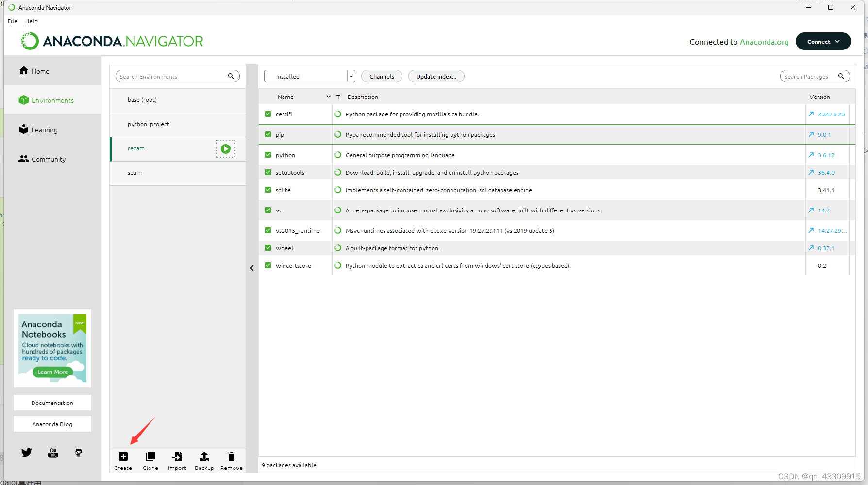Click the Description column header

point(363,97)
